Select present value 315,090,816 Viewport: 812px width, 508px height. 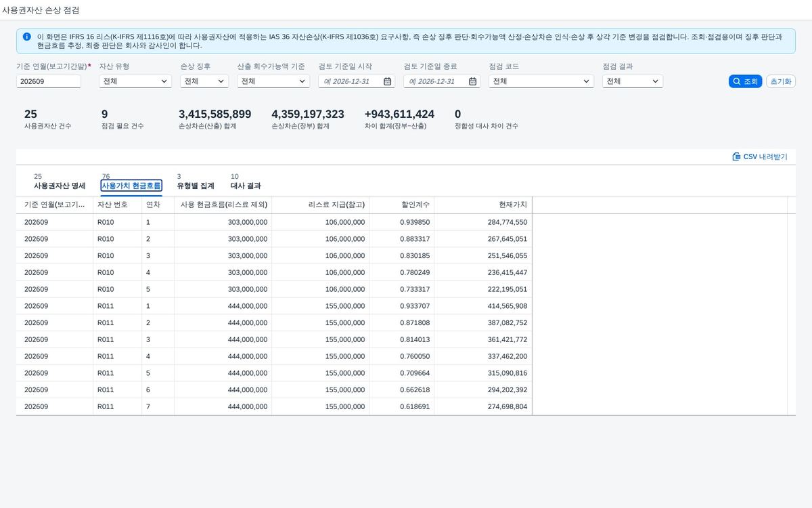click(x=507, y=373)
